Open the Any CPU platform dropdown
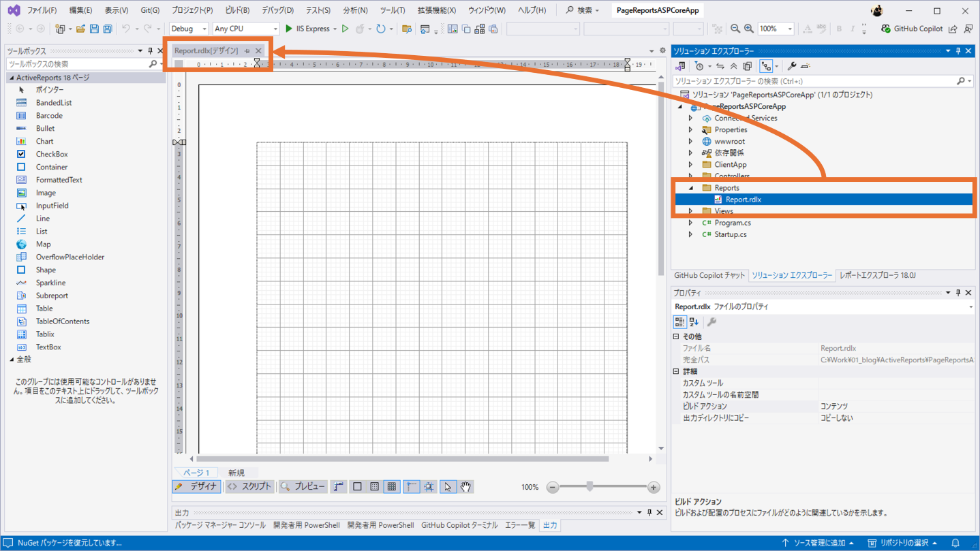Viewport: 980px width, 551px height. click(245, 29)
